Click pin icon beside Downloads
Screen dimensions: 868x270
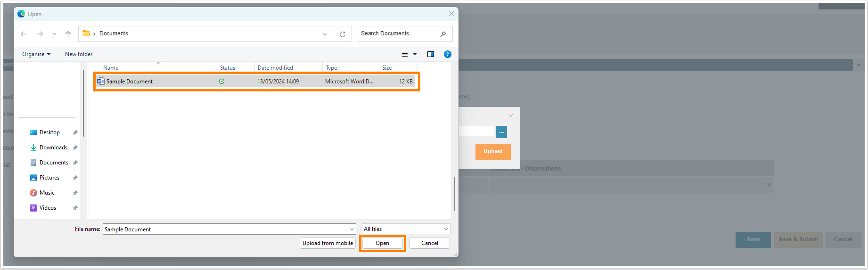[x=75, y=147]
